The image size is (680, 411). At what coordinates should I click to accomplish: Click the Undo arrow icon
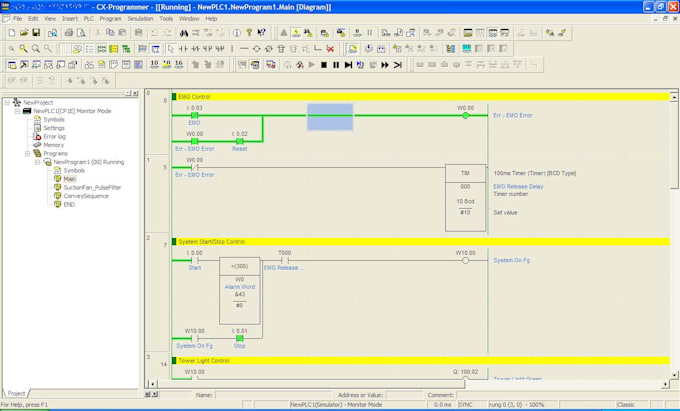(154, 33)
